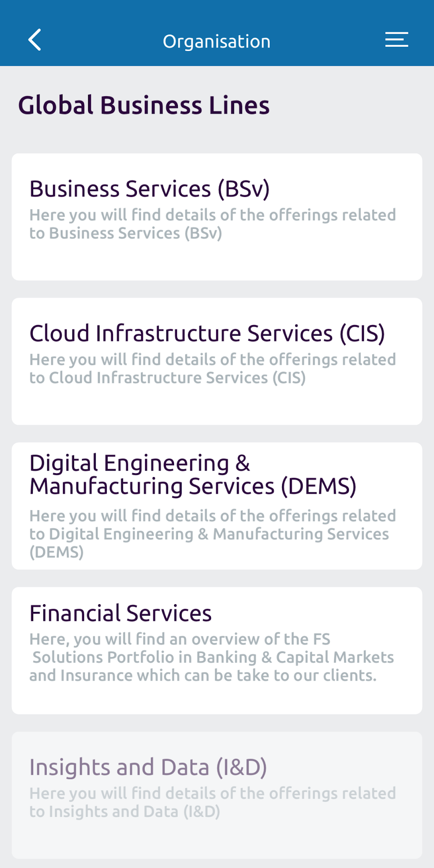
Task: Tap the Digital Engineering & Manufacturing Services title
Action: 193,475
